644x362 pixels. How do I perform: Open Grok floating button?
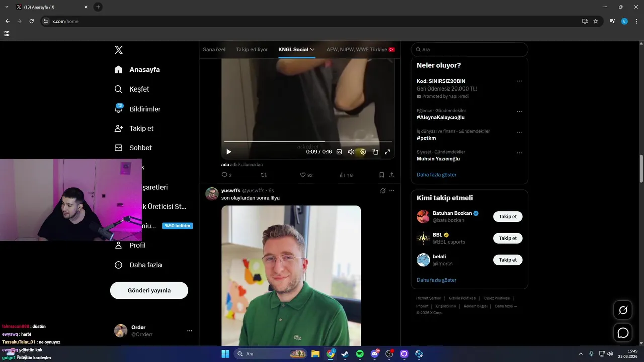(623, 310)
